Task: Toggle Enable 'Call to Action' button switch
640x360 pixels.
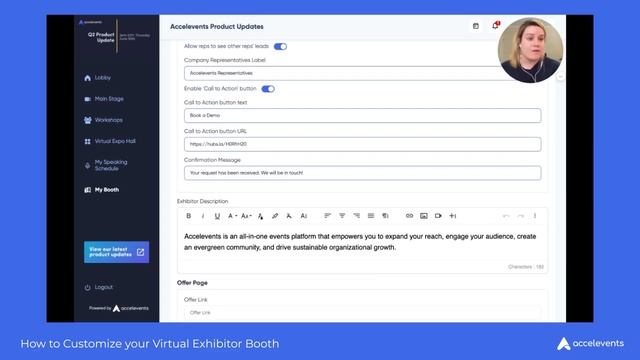Action: [x=268, y=89]
